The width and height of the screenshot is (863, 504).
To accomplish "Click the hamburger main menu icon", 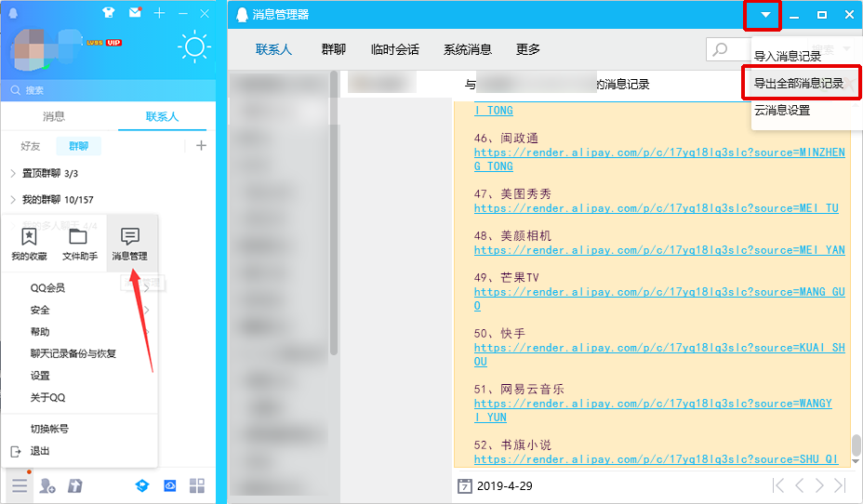I will click(20, 485).
